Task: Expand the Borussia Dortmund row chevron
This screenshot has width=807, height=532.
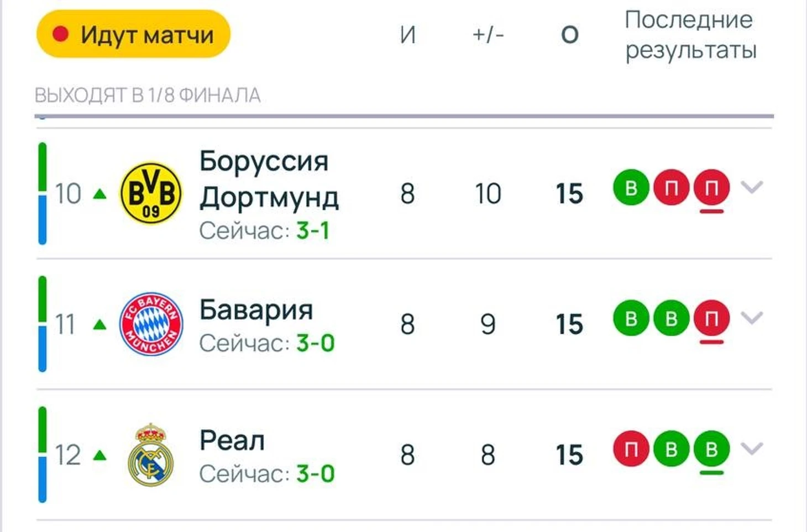Action: pos(752,187)
